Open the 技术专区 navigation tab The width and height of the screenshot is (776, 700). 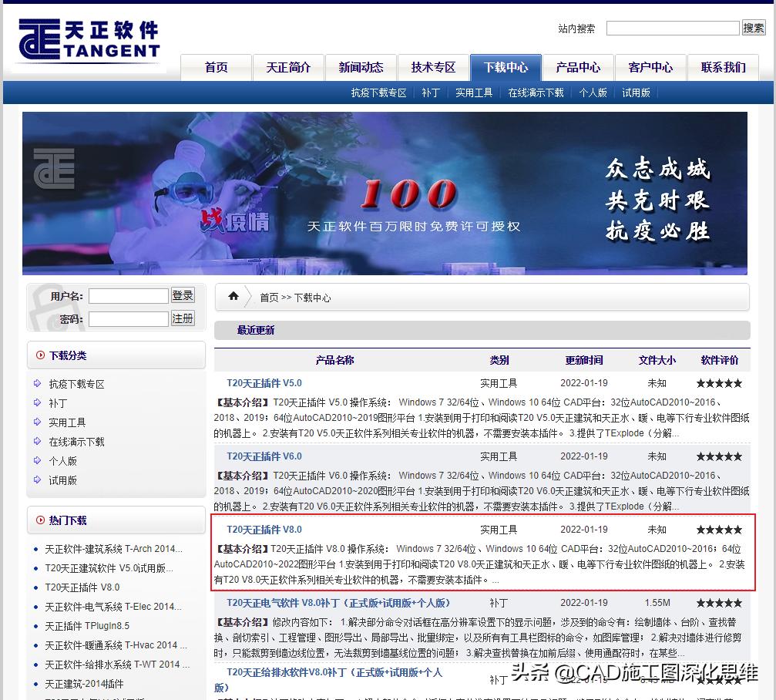click(433, 67)
